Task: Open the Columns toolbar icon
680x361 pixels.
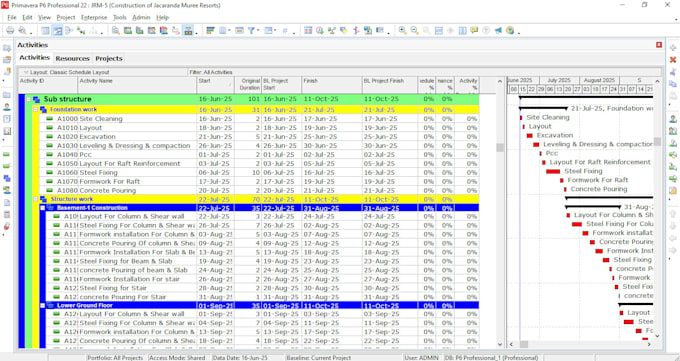Action: click(x=223, y=30)
